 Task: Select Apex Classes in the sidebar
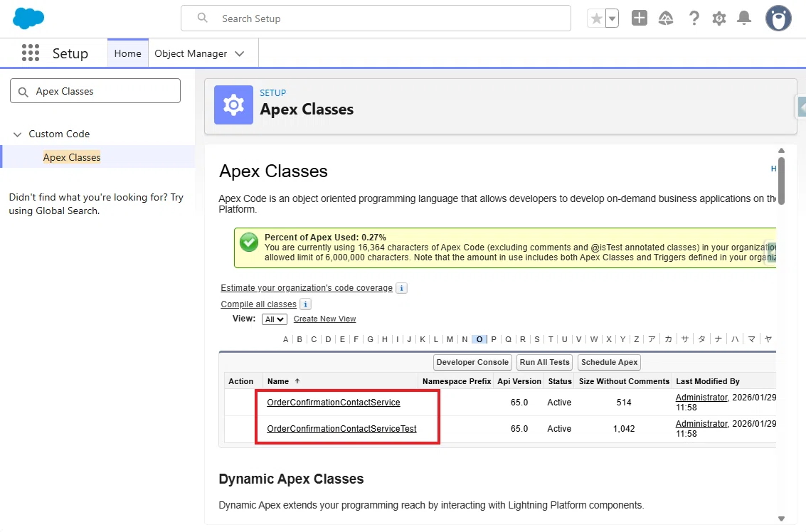72,156
